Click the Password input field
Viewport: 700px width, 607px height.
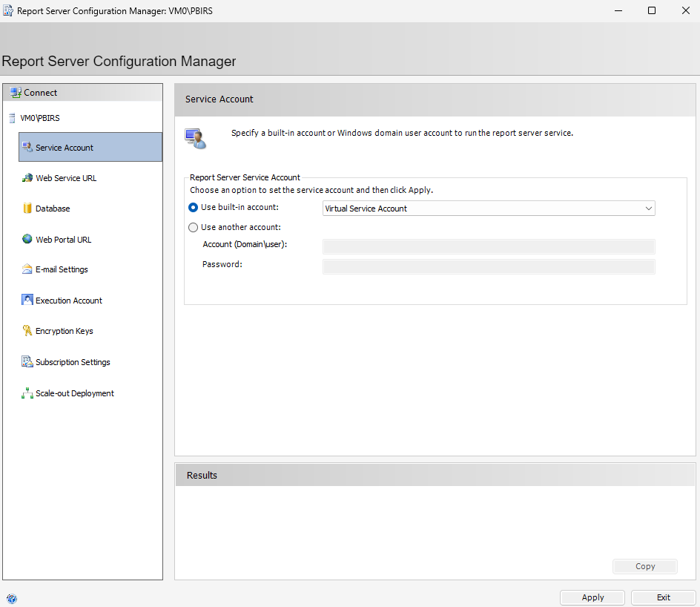(489, 266)
